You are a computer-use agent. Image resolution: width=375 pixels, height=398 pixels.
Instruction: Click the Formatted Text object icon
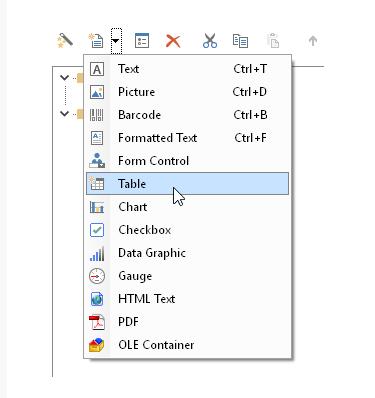[97, 138]
